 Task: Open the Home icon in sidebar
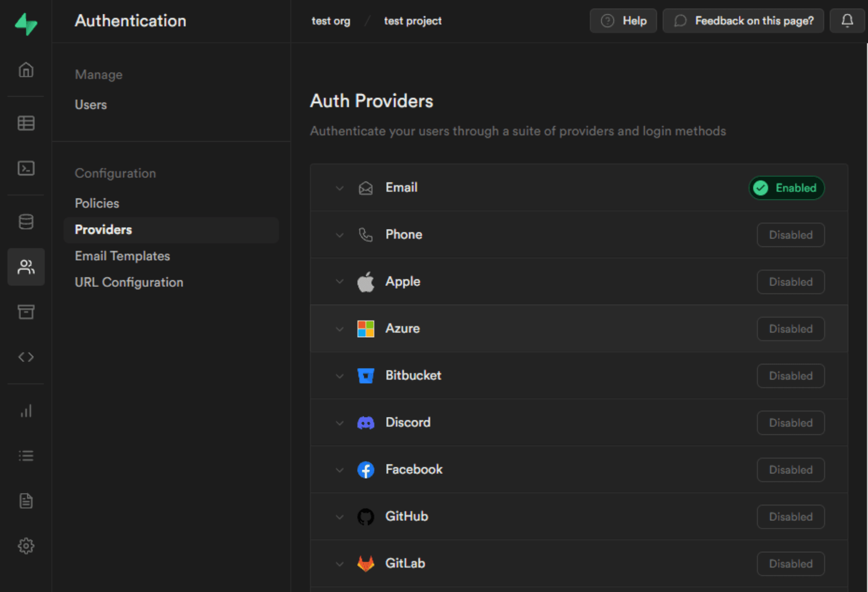(26, 70)
